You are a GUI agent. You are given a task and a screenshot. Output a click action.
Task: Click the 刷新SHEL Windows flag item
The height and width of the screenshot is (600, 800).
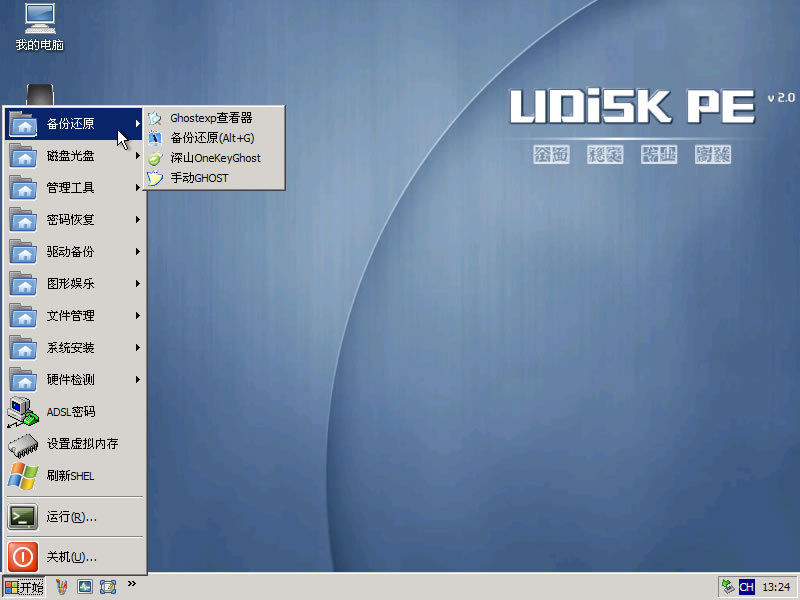tap(75, 476)
